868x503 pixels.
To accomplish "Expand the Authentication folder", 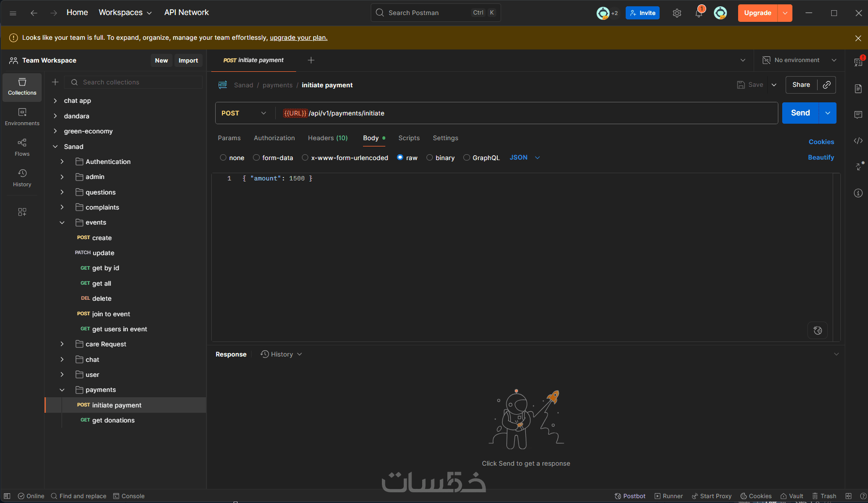I will pyautogui.click(x=62, y=162).
